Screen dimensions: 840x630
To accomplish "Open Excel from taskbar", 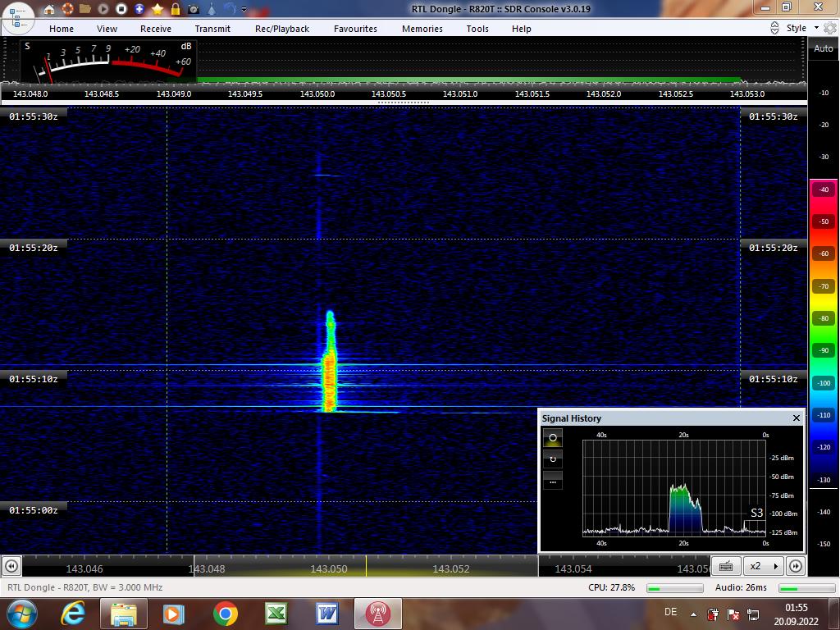I will [x=276, y=614].
